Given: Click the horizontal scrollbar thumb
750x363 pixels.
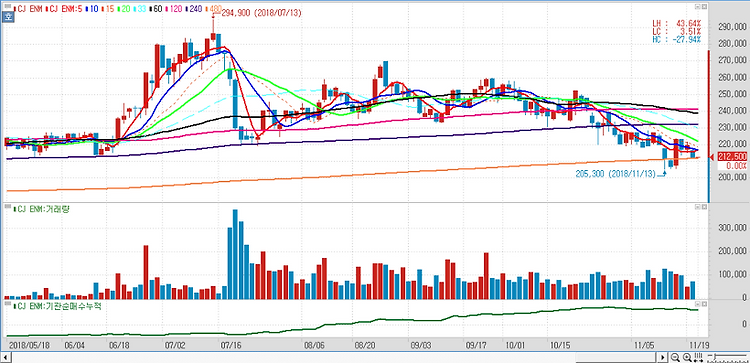Looking at the screenshot, I should pos(616,357).
